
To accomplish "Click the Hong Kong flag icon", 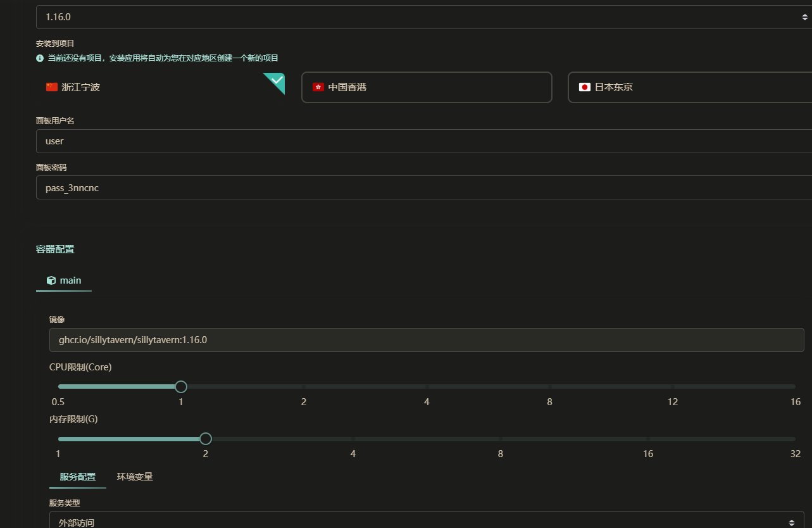I will click(318, 87).
